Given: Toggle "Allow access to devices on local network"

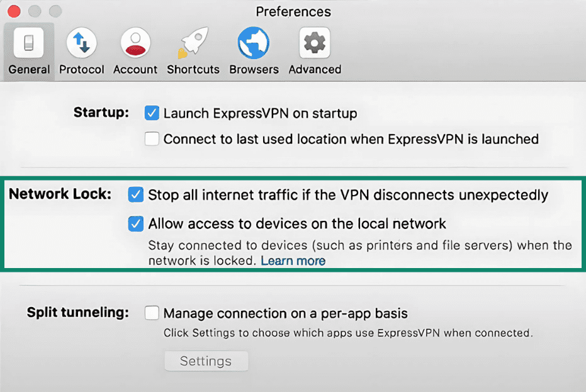Looking at the screenshot, I should click(x=135, y=223).
